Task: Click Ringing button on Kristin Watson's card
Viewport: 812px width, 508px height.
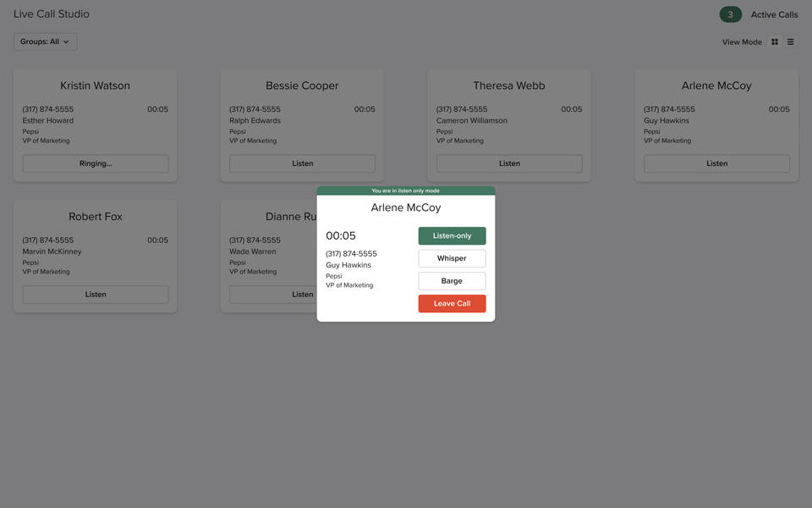Action: [x=96, y=163]
